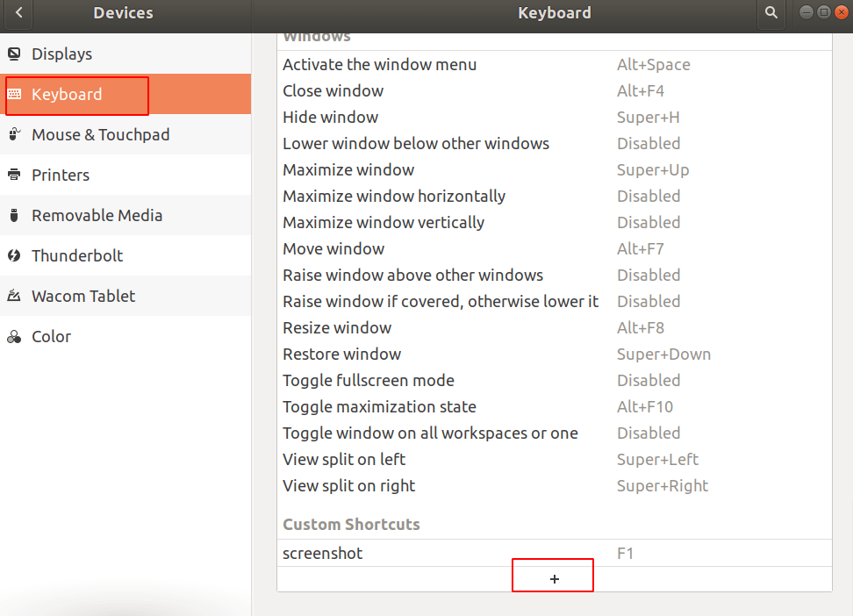
Task: Open the 'screenshot' custom shortcut
Action: pos(554,553)
